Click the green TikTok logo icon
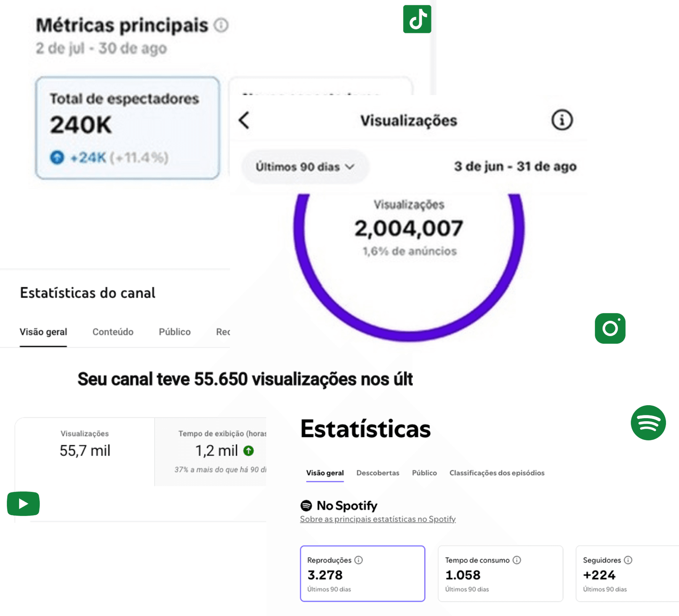The image size is (679, 616). pyautogui.click(x=417, y=19)
